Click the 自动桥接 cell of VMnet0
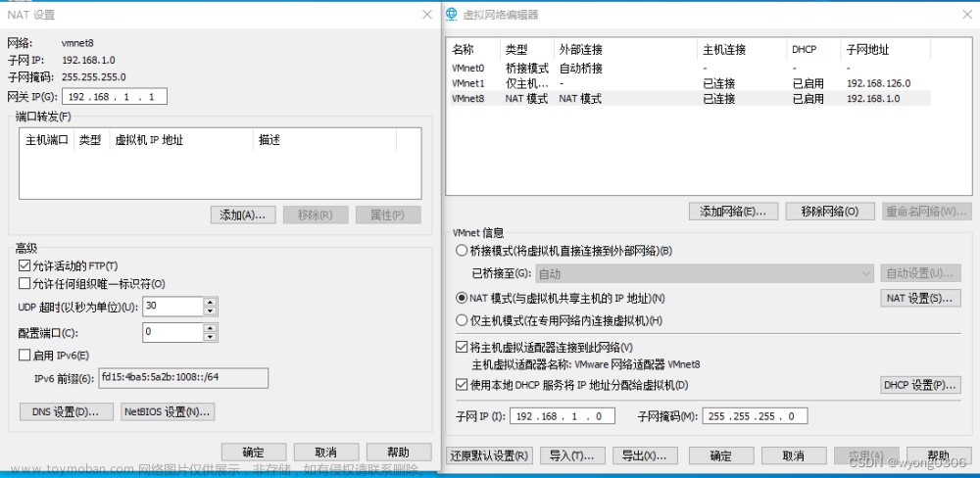The height and width of the screenshot is (478, 980). pyautogui.click(x=580, y=69)
